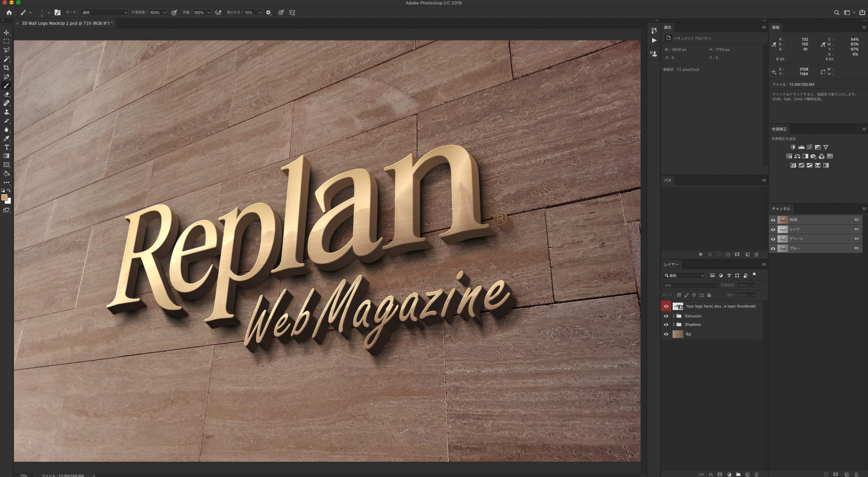Select the Paint Bucket tool
Screen dimensions: 868x477
tap(7, 174)
